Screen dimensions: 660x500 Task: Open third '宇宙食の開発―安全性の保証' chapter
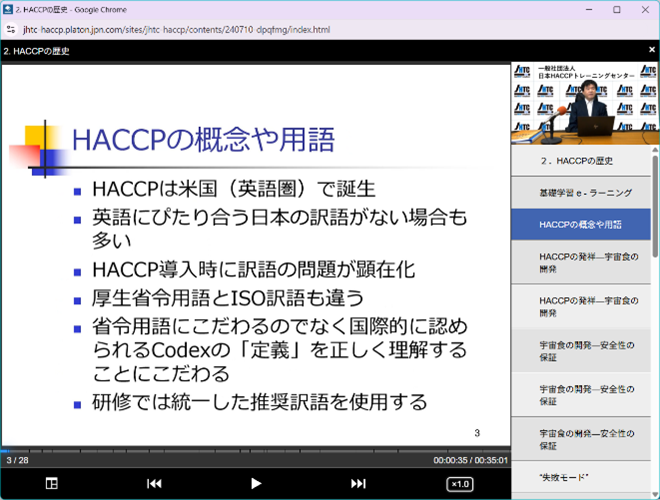point(581,439)
